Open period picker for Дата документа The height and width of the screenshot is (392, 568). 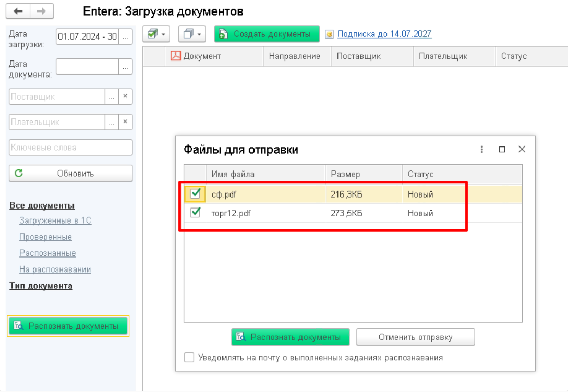(x=125, y=67)
